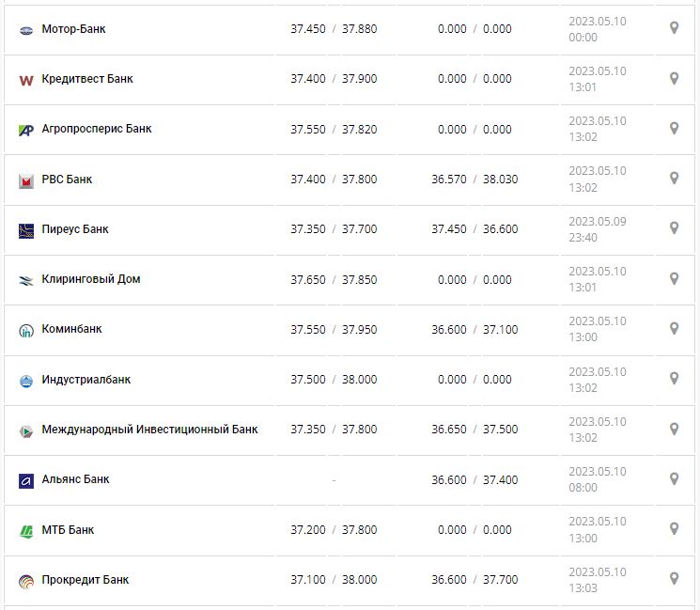Click the Кредитвест Банк logo icon

point(26,80)
